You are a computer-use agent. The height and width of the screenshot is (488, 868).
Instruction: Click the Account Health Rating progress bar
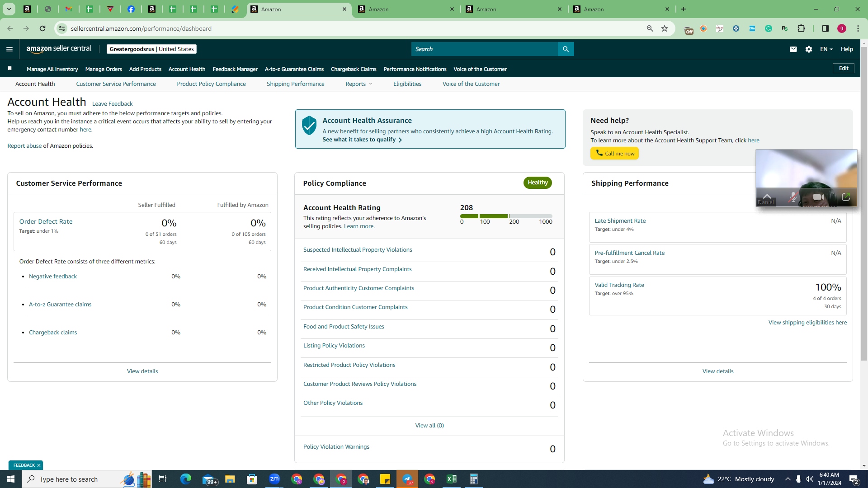point(506,216)
